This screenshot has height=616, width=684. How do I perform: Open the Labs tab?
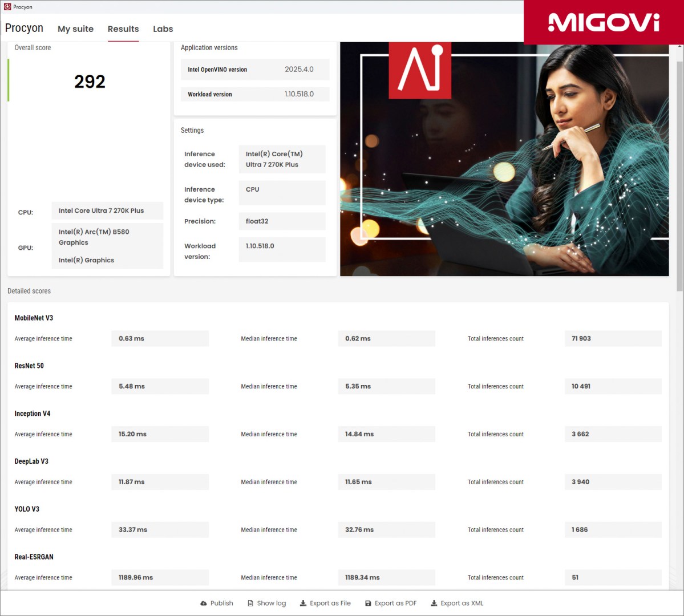(x=163, y=29)
